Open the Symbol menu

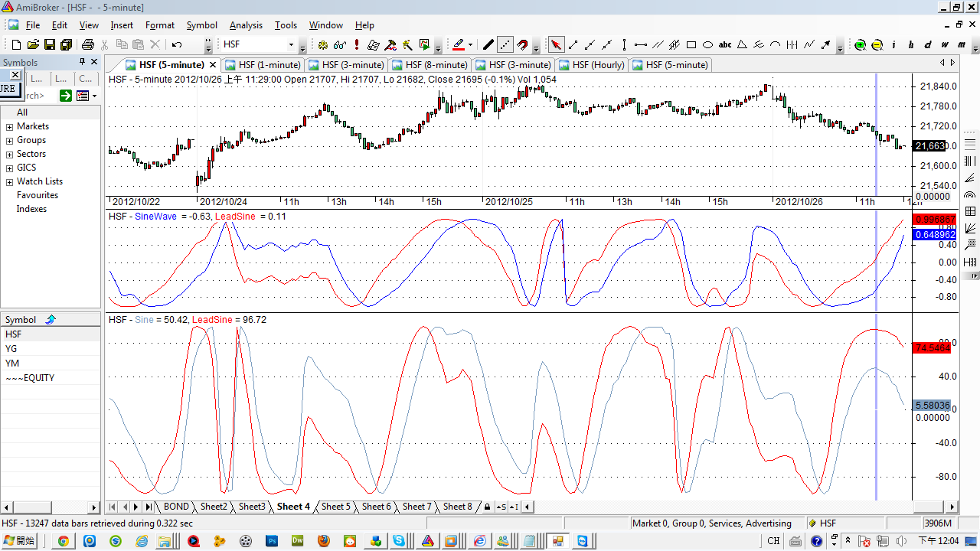202,25
